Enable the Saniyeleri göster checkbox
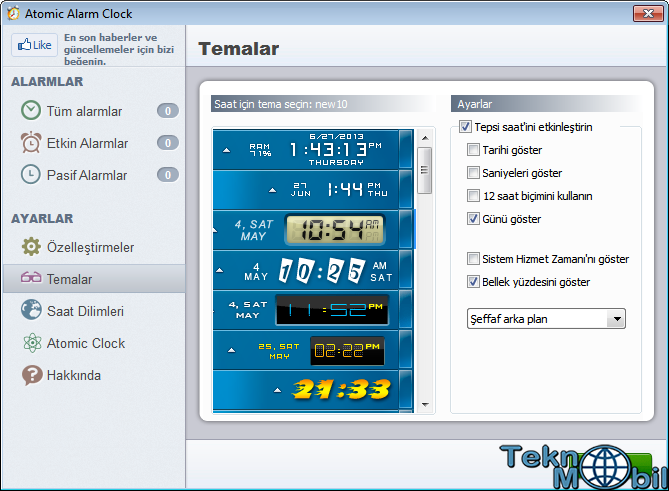The image size is (669, 491). coord(473,173)
